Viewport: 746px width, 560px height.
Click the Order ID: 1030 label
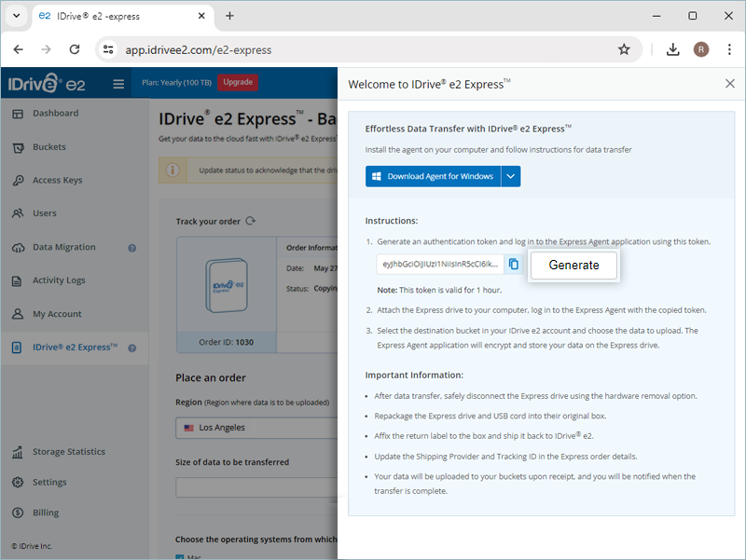(226, 342)
